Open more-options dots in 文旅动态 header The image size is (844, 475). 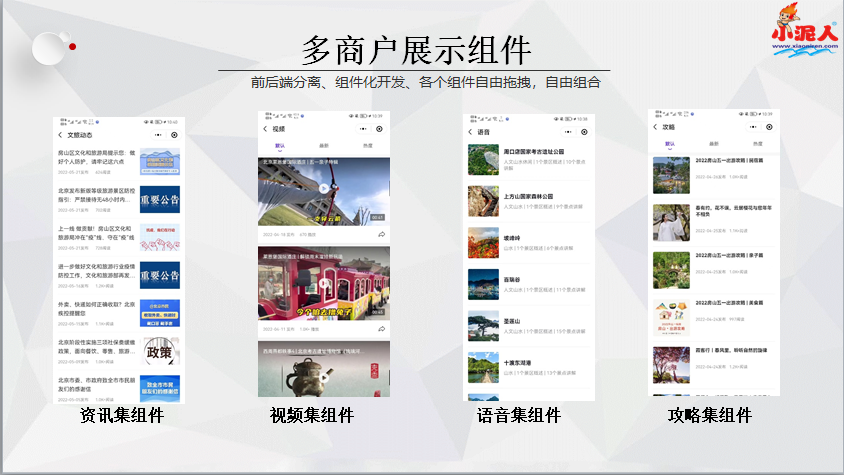tap(158, 134)
